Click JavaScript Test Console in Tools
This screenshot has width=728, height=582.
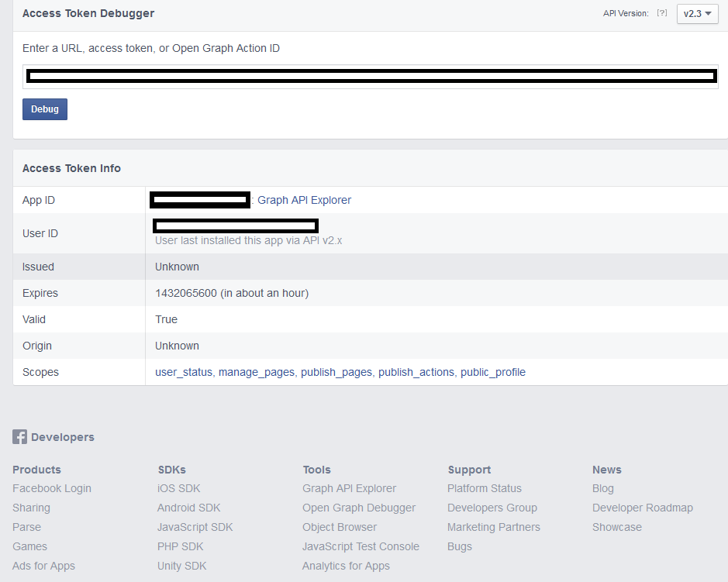[x=361, y=546]
